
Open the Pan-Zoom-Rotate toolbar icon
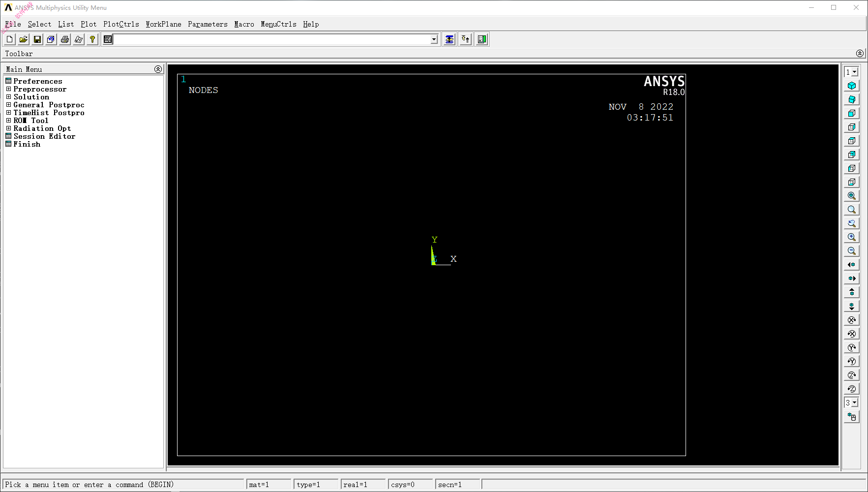coord(51,39)
